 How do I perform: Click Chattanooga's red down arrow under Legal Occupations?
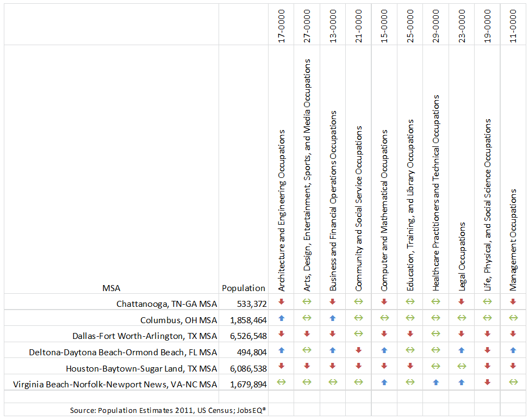point(462,301)
